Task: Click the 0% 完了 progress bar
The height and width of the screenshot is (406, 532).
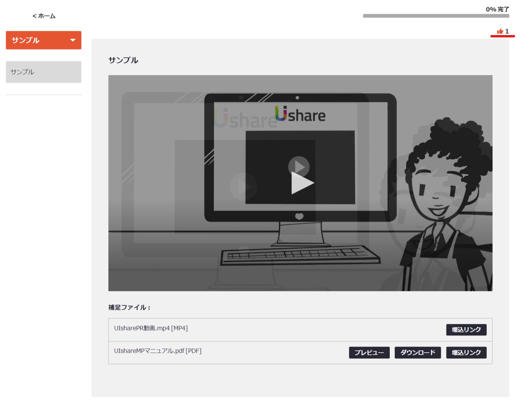Action: [436, 16]
